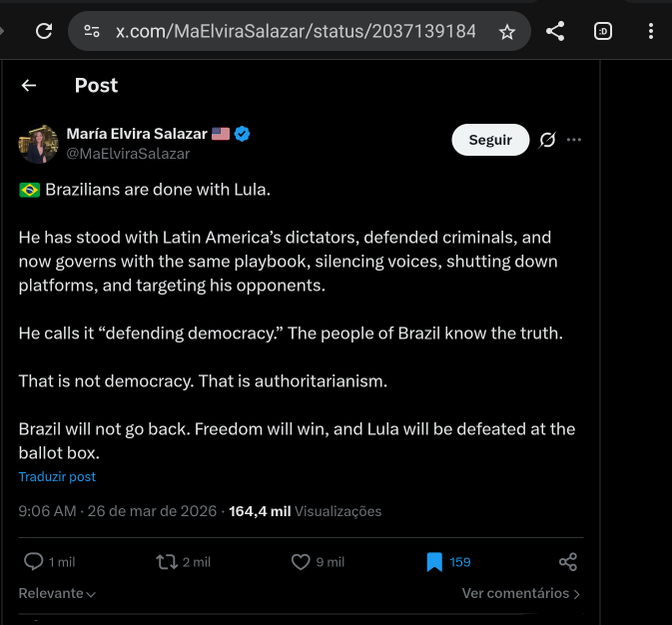The height and width of the screenshot is (625, 672).
Task: Open the post's more options menu
Action: 574,141
